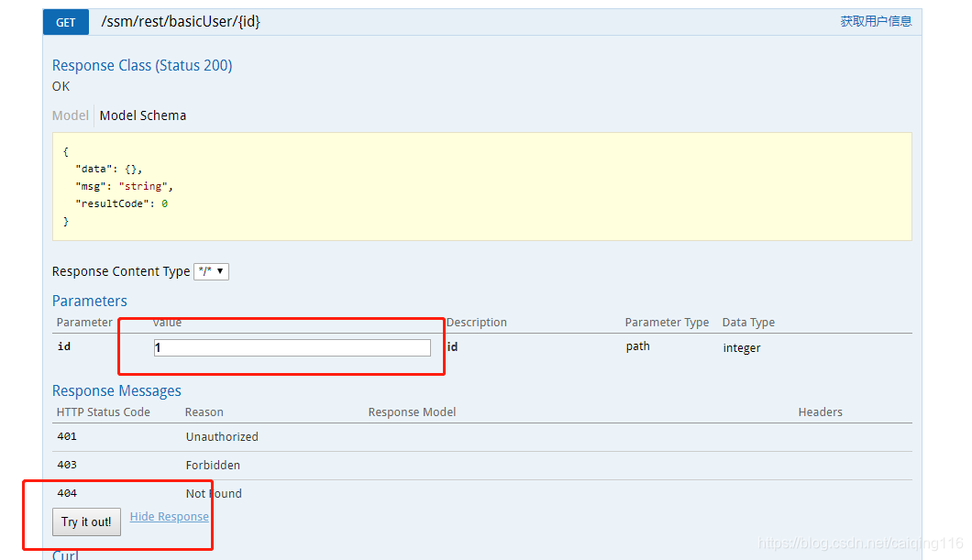Collapse the /ssm/rest/basicUser/{id} endpoint path
Image resolution: width=972 pixels, height=560 pixels.
tap(181, 22)
